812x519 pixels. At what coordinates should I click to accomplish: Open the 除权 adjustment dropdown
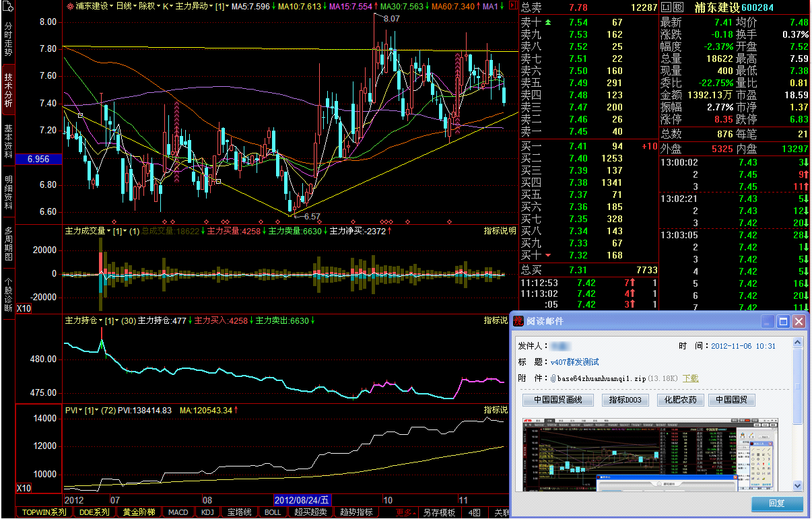149,6
